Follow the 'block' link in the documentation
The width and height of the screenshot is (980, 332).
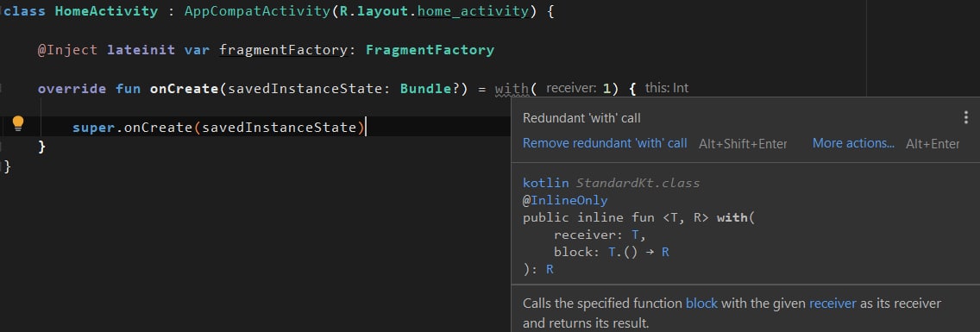pos(701,304)
